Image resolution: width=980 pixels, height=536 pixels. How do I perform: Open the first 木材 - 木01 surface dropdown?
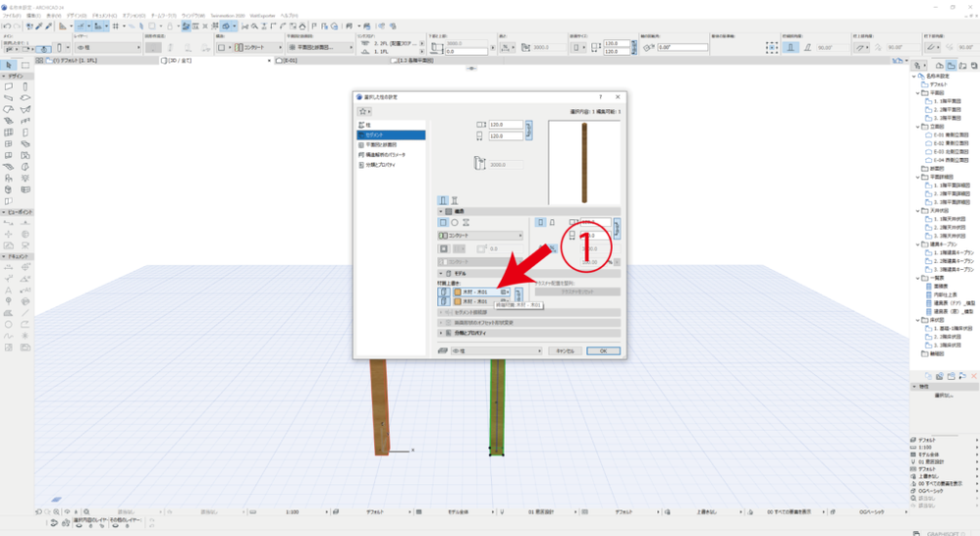481,292
